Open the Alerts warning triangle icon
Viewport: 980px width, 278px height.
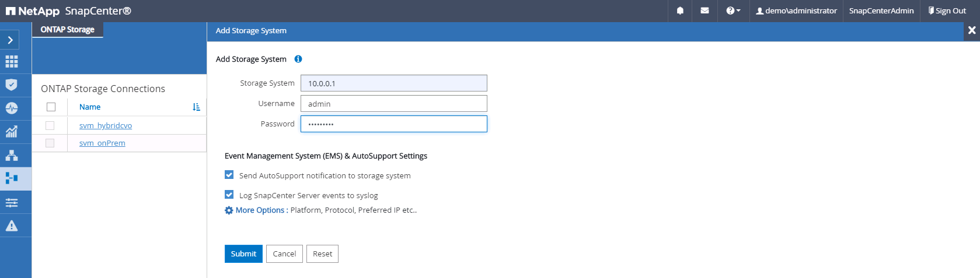12,226
